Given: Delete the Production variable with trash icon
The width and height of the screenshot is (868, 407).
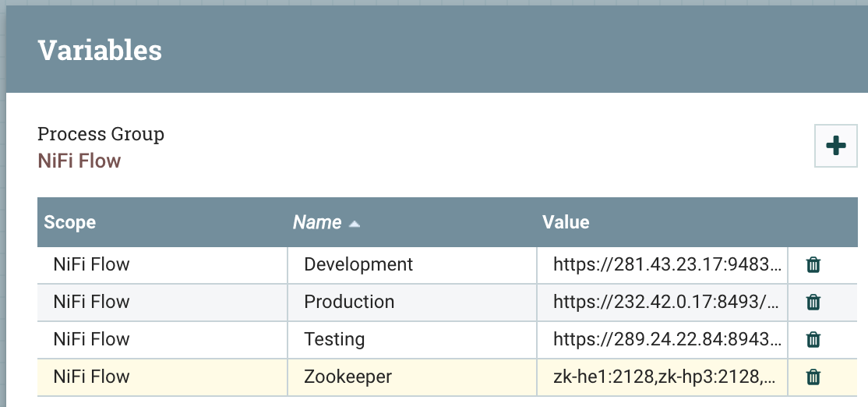Looking at the screenshot, I should coord(813,302).
